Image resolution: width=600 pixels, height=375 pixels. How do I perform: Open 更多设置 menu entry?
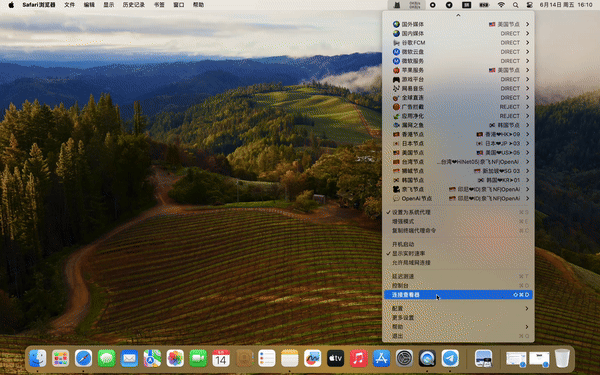coord(458,318)
